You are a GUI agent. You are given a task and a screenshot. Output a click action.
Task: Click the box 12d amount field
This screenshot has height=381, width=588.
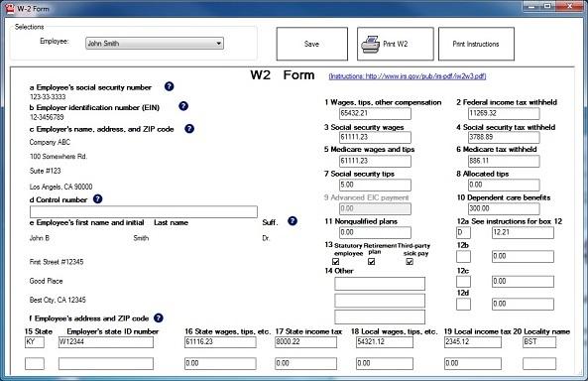[523, 304]
